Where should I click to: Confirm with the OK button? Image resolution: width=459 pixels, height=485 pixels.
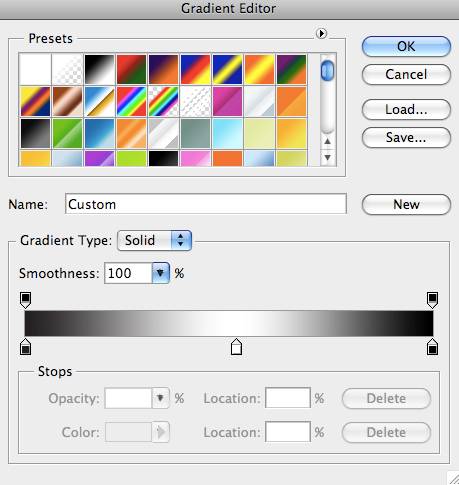pos(406,46)
